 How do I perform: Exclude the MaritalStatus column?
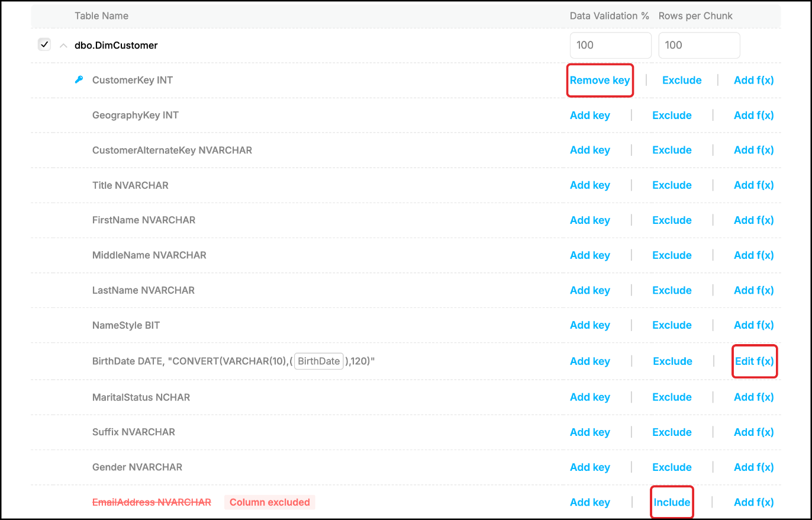(672, 397)
